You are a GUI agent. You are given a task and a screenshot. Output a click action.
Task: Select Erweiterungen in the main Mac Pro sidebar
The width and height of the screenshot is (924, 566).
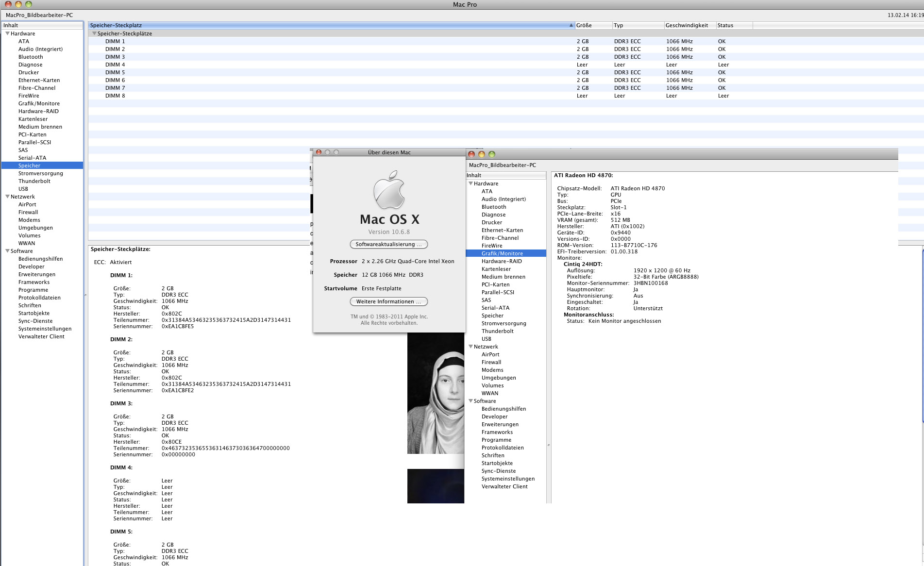37,274
